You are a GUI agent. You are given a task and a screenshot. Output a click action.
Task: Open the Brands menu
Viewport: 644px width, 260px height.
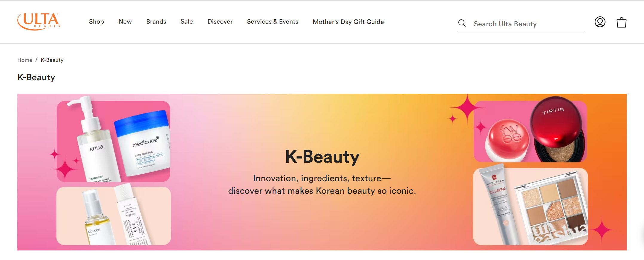pyautogui.click(x=156, y=21)
